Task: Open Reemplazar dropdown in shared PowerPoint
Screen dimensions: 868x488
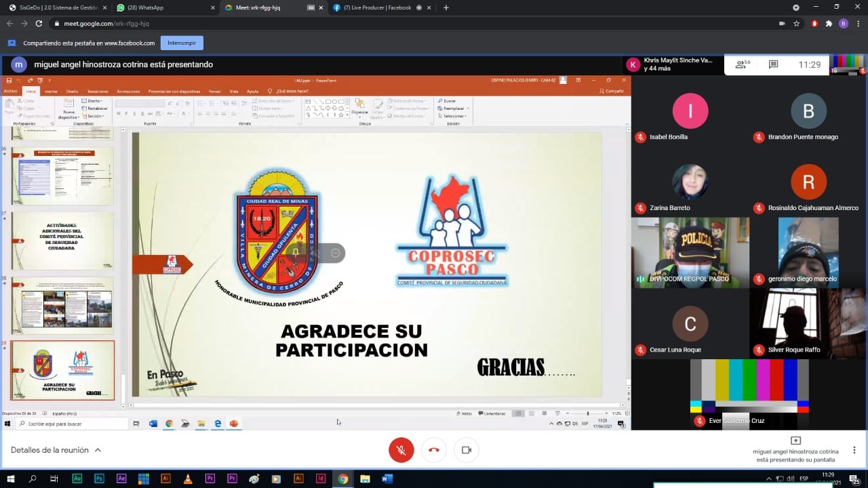Action: [x=454, y=108]
